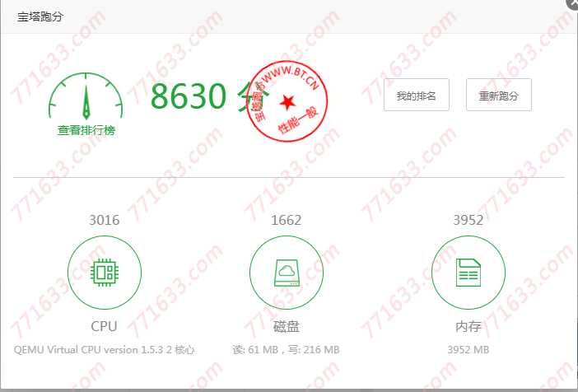Click the 我的排名 button

[x=417, y=95]
